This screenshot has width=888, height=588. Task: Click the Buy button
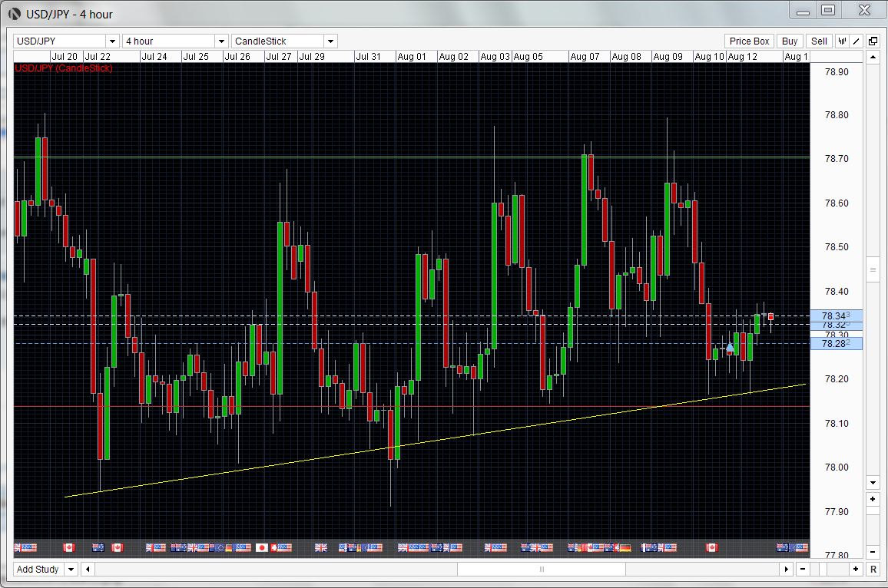tap(789, 41)
